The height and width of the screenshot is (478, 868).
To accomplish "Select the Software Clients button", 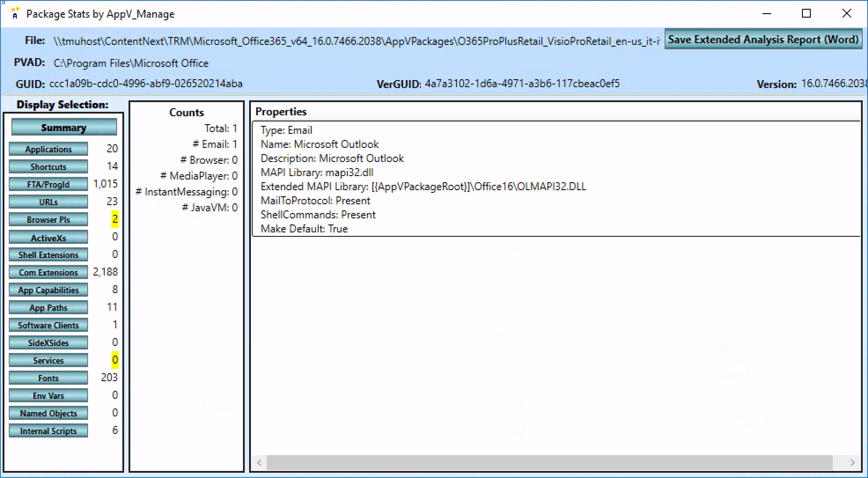I will 48,325.
